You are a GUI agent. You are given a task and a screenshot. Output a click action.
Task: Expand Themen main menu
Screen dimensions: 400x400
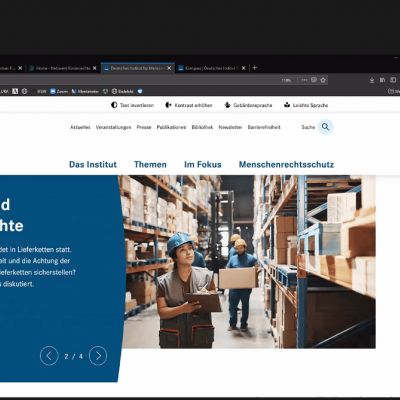pos(150,164)
